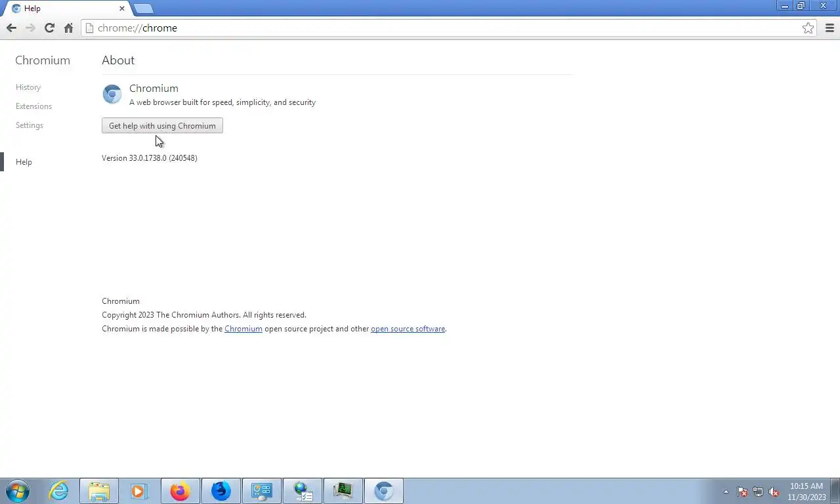Launch Firefox from the taskbar
840x504 pixels.
point(180,491)
